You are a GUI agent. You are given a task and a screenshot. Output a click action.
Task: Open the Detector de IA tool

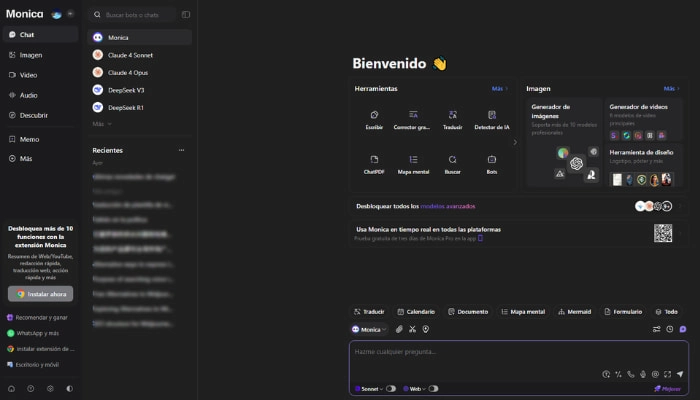(492, 120)
